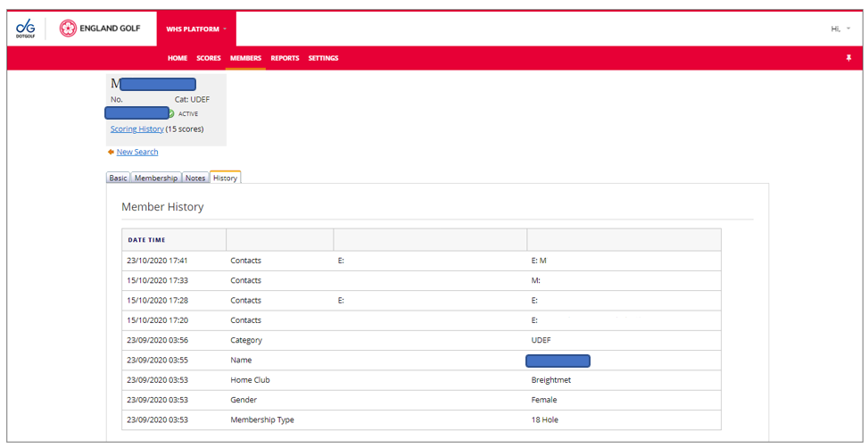Switch to the Membership tab
Viewport: 868px width, 448px height.
tap(156, 178)
